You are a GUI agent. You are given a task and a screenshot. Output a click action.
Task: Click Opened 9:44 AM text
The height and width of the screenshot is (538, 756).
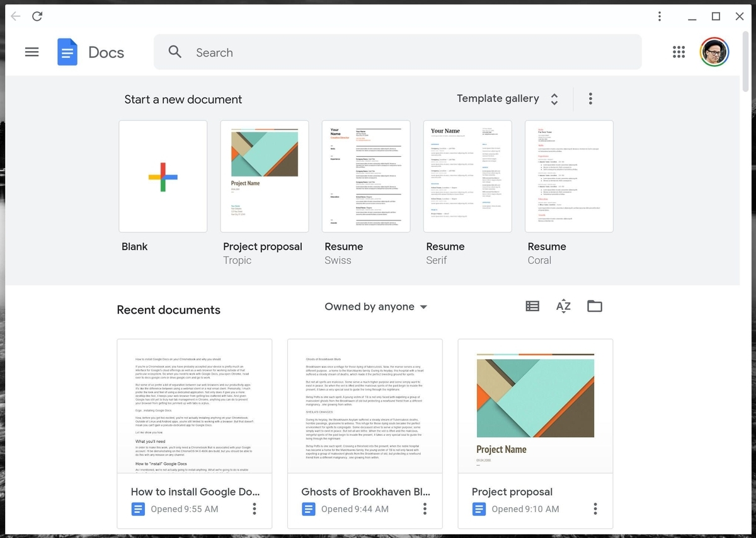(355, 509)
